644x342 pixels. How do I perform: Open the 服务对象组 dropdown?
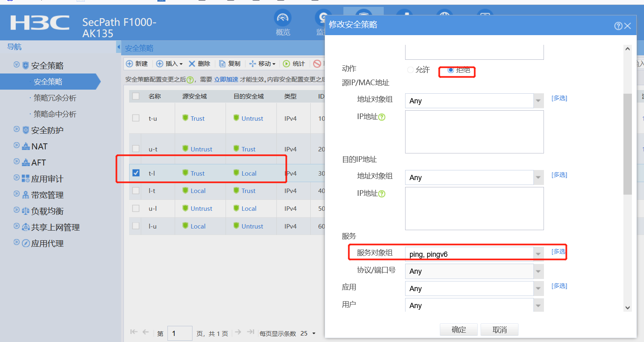coord(538,254)
